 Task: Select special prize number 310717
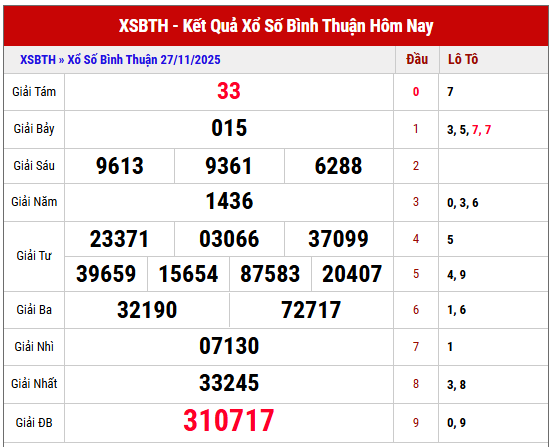coord(229,420)
